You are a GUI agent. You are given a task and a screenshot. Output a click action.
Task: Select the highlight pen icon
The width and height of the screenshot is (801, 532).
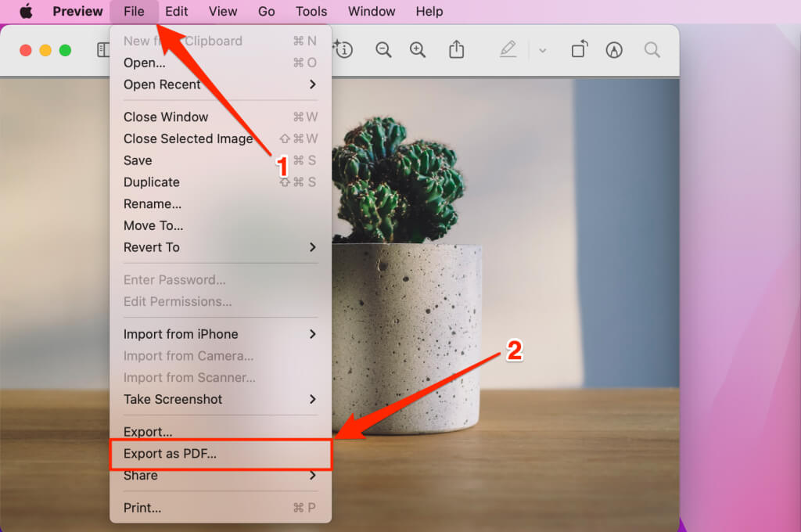click(508, 50)
